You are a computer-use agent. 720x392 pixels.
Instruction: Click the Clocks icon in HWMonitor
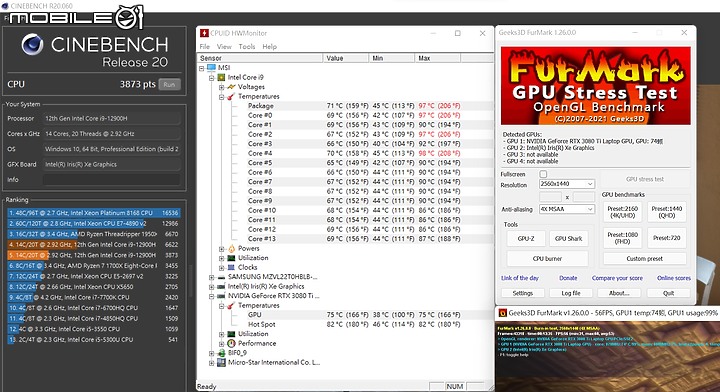point(231,267)
